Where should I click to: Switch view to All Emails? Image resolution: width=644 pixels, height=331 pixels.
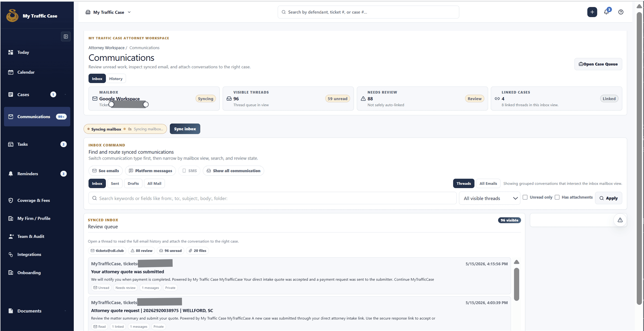pos(488,183)
